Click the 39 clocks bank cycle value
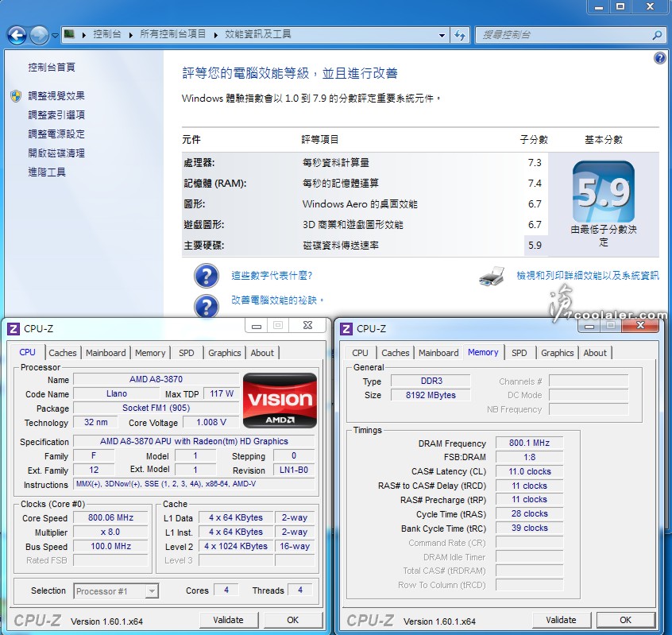 [x=529, y=528]
